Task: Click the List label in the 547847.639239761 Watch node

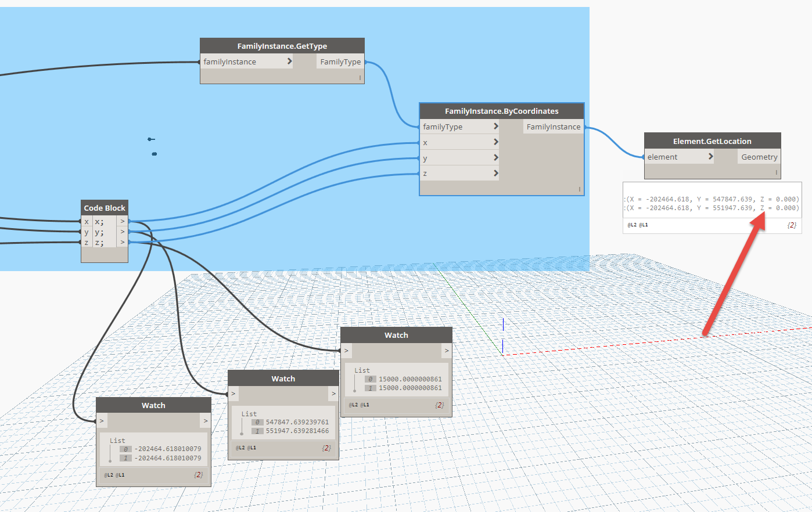Action: pyautogui.click(x=249, y=414)
